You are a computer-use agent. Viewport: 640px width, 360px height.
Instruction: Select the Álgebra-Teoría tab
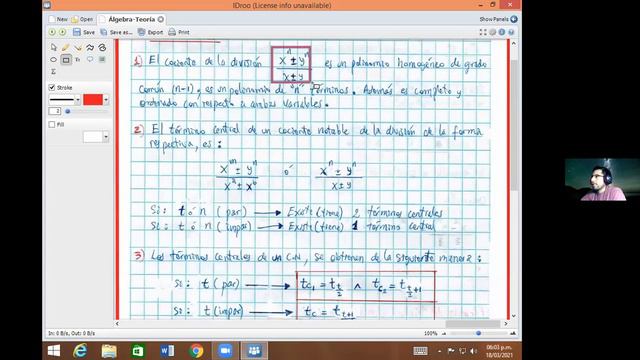coord(131,19)
